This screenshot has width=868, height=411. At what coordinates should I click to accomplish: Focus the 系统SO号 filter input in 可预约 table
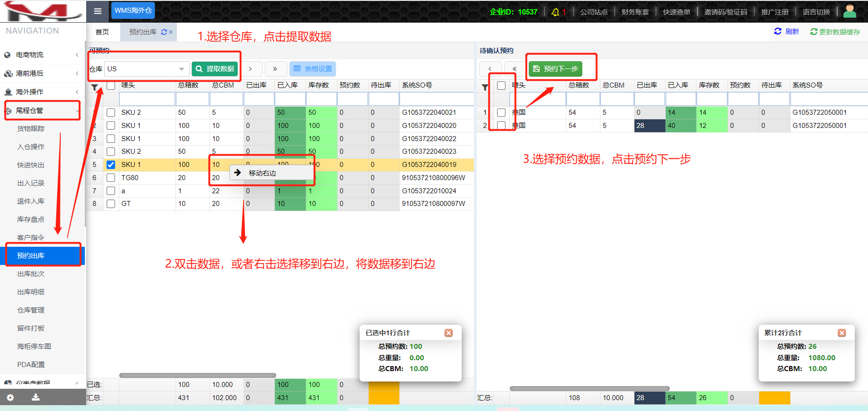pos(436,99)
